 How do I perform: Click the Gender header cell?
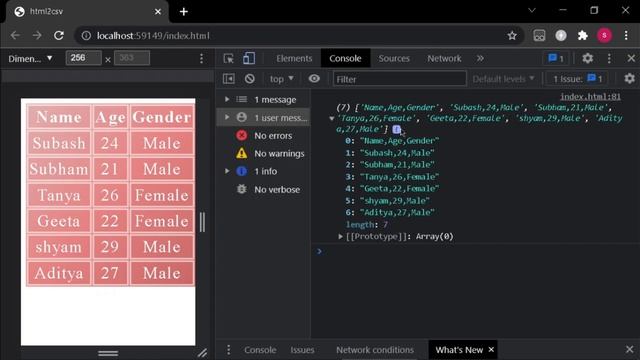[162, 117]
